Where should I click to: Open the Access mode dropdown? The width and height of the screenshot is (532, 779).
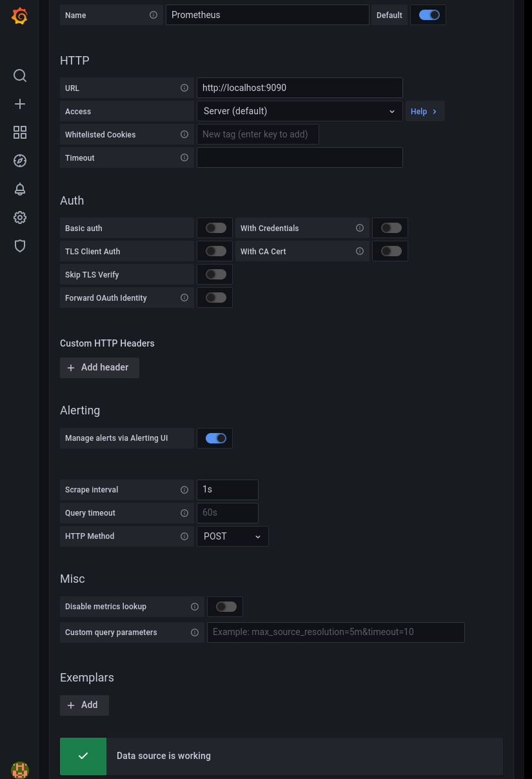coord(299,111)
